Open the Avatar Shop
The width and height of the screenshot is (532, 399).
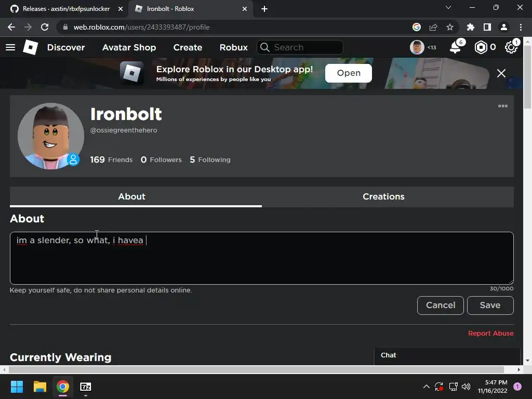[129, 47]
